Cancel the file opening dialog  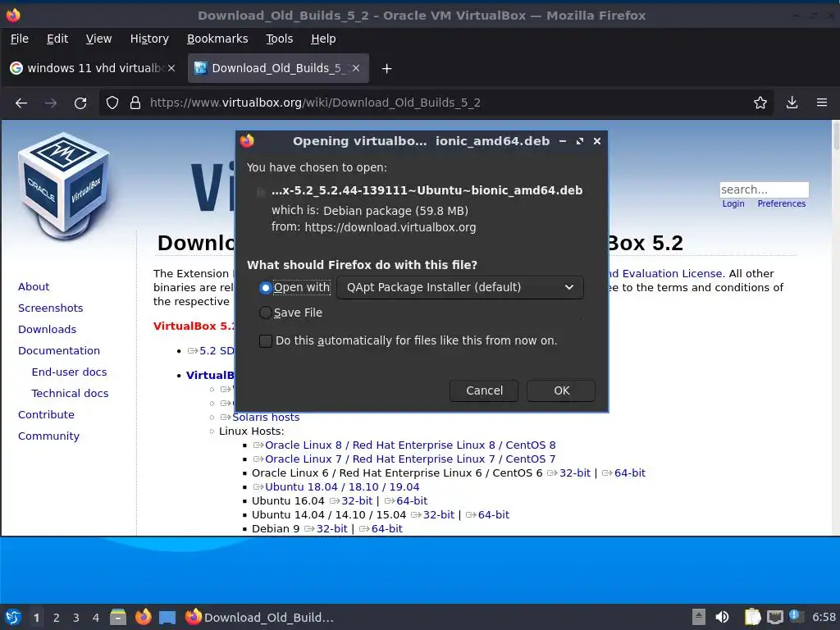(484, 390)
